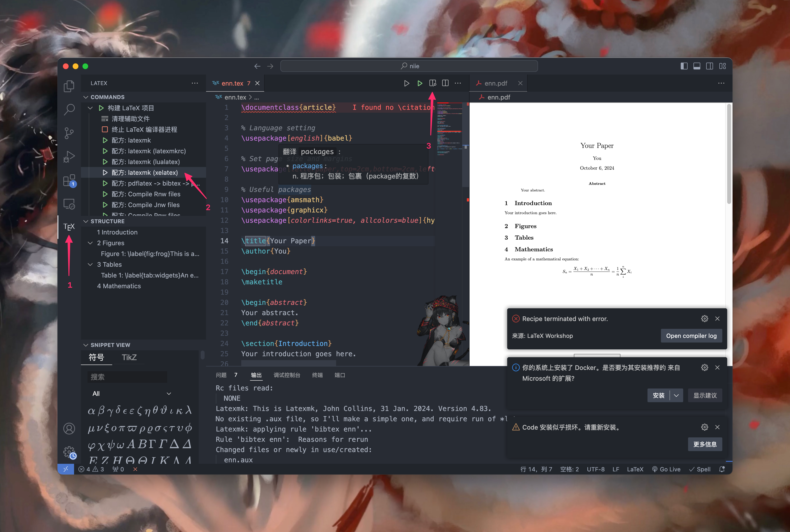The image size is (790, 532).
Task: Dismiss the Recipe terminated error notification
Action: coord(717,319)
